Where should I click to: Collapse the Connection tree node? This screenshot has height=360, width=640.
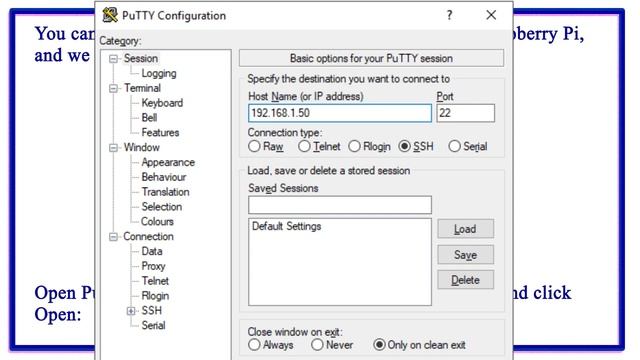tap(113, 237)
